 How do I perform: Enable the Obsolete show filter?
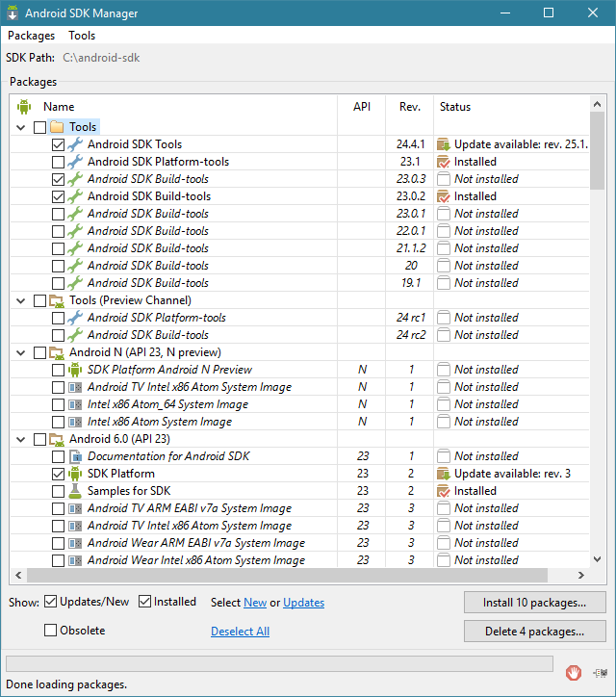[x=51, y=631]
